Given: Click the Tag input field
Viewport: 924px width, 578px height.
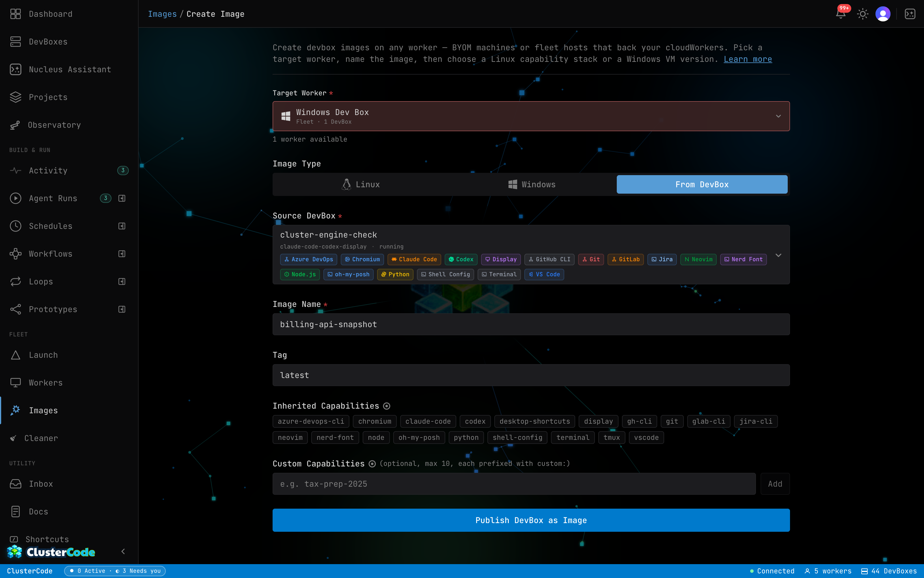Looking at the screenshot, I should (531, 375).
